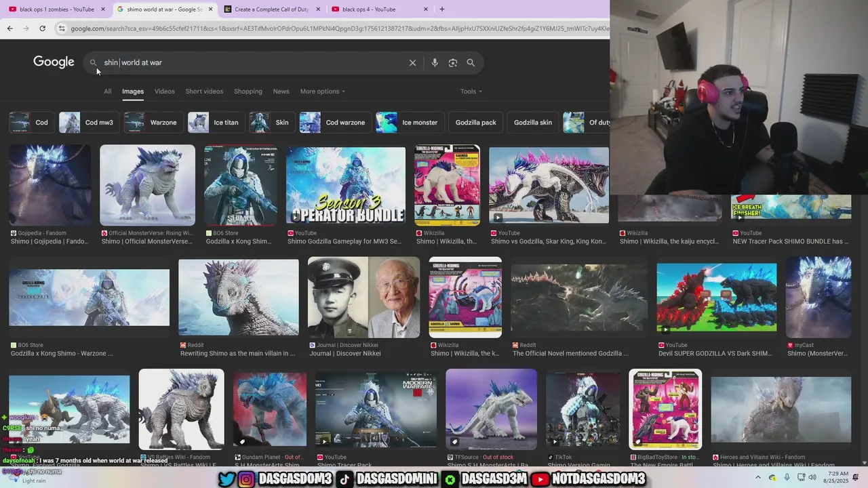The image size is (868, 488).
Task: Click the magnifier search submit icon
Action: (471, 62)
